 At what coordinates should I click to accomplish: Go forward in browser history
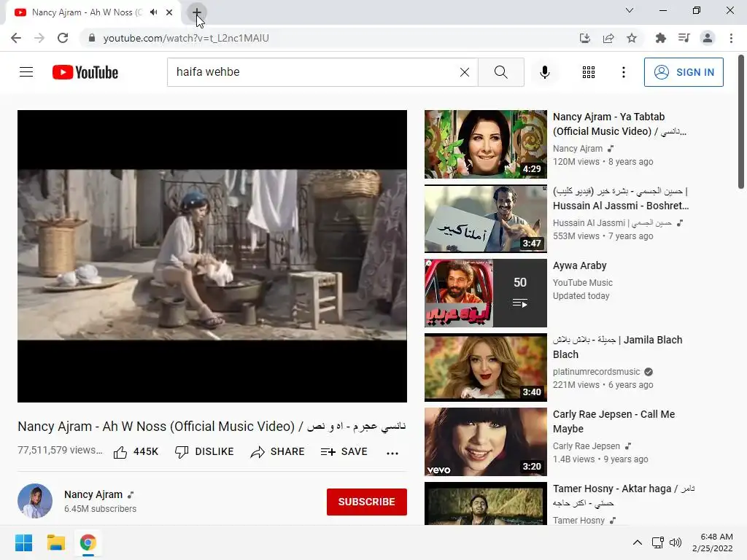pyautogui.click(x=39, y=38)
